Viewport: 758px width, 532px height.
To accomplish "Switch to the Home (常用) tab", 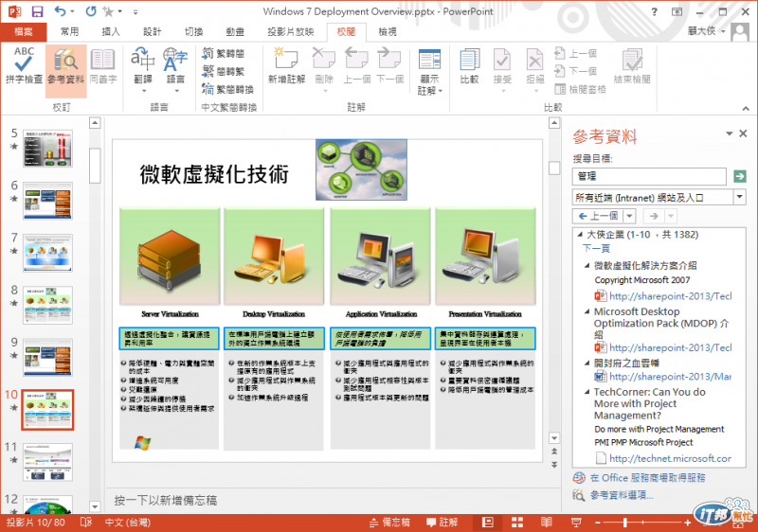I will pyautogui.click(x=69, y=32).
